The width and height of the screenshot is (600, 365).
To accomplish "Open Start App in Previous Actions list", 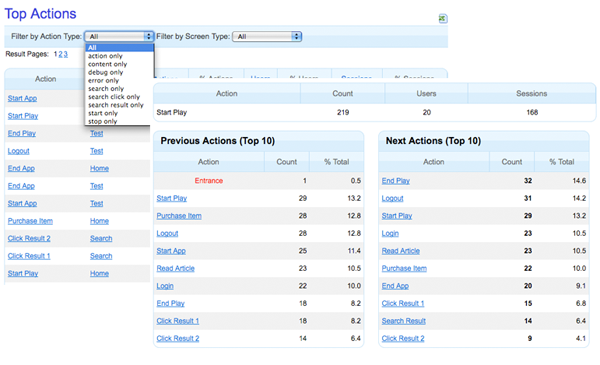I will (x=171, y=251).
